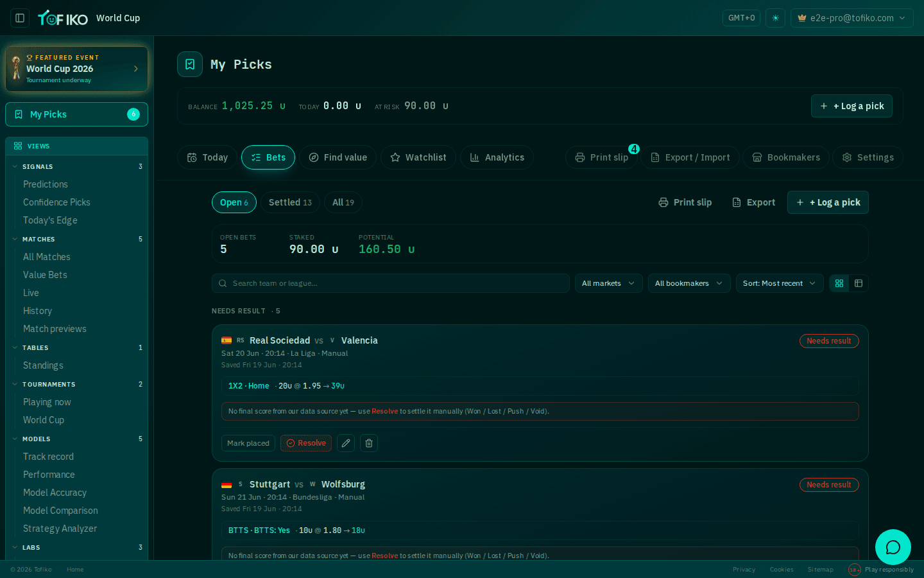This screenshot has width=924, height=578.
Task: Toggle the sidebar panel icon
Action: pyautogui.click(x=20, y=18)
